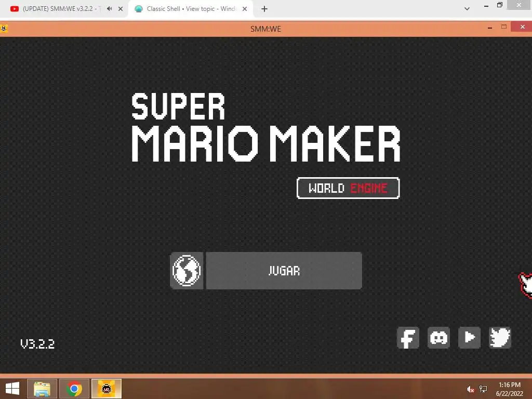Open a new browser tab
This screenshot has width=532, height=399.
(264, 9)
